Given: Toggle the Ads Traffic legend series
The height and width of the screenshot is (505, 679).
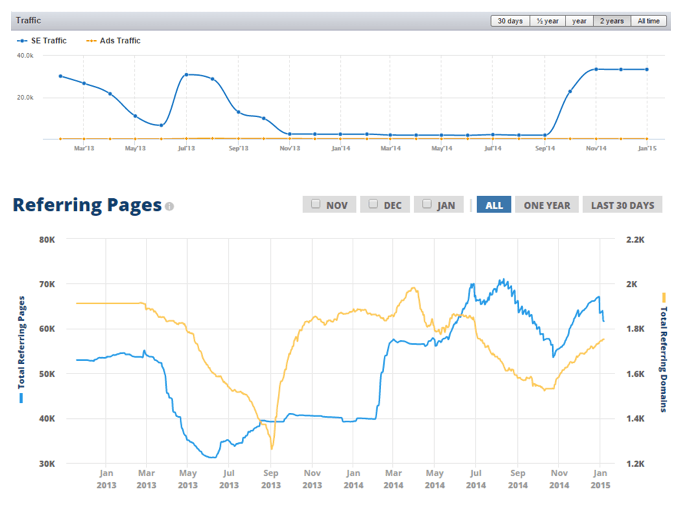Looking at the screenshot, I should tap(113, 41).
